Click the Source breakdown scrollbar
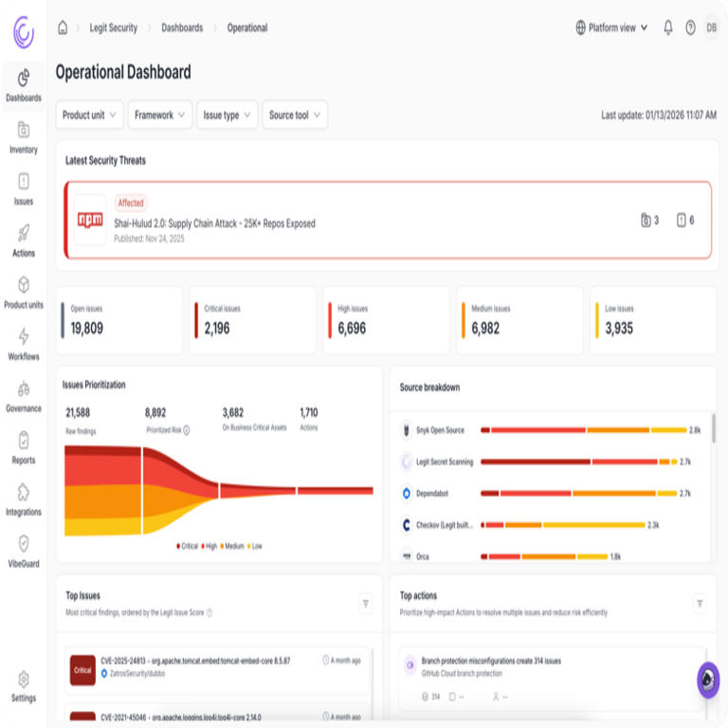Screen dimensions: 728x728 pos(713,430)
